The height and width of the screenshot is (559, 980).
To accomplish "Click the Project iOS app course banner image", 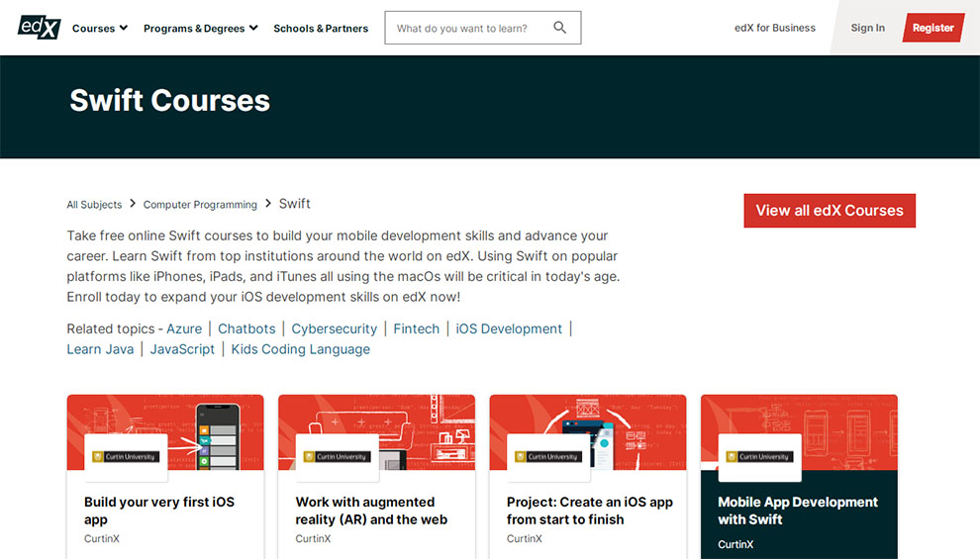I will pos(587,431).
